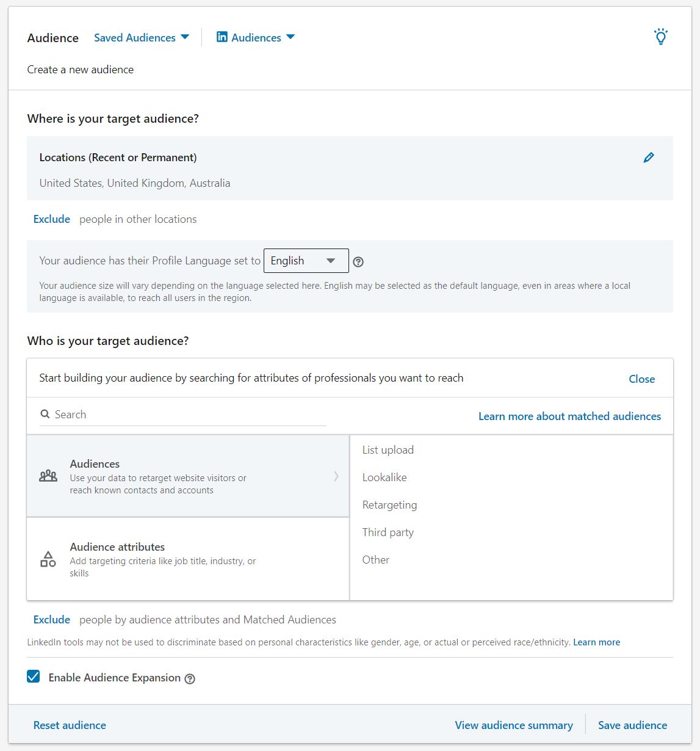Save the audience

(x=632, y=725)
